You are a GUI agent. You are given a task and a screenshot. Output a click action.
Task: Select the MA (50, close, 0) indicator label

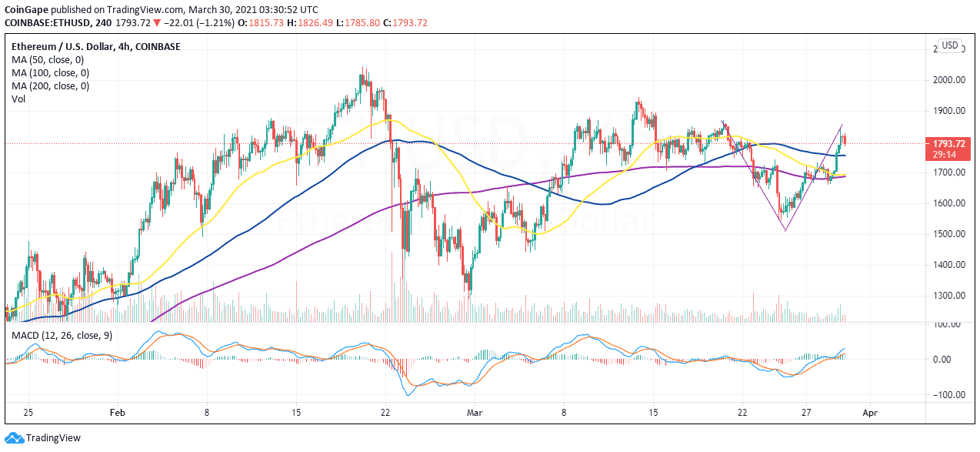[49, 60]
